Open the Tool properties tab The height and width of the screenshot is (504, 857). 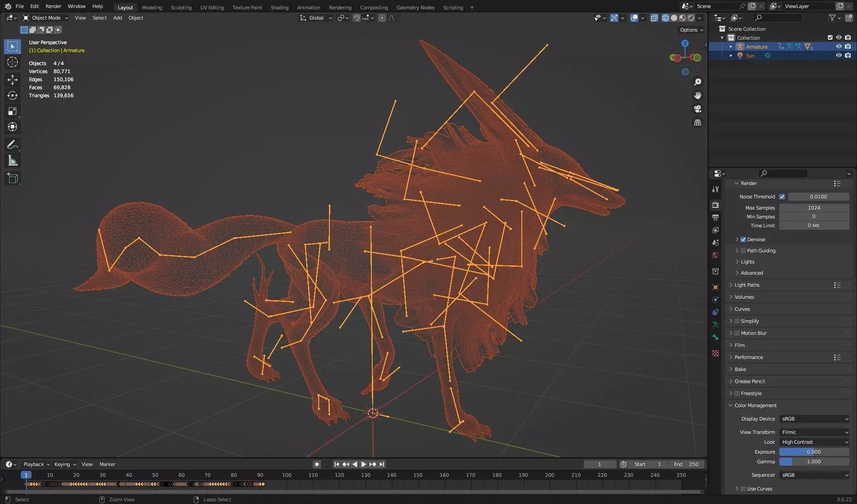[716, 189]
